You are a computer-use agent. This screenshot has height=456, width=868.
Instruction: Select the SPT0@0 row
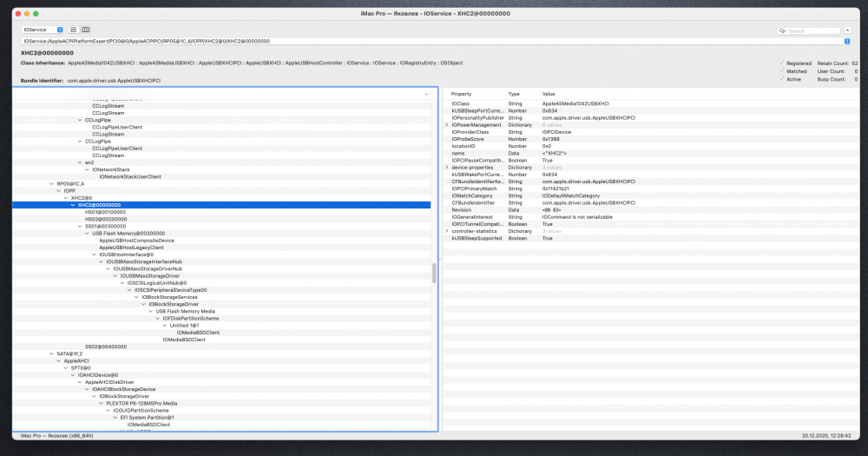[221, 368]
